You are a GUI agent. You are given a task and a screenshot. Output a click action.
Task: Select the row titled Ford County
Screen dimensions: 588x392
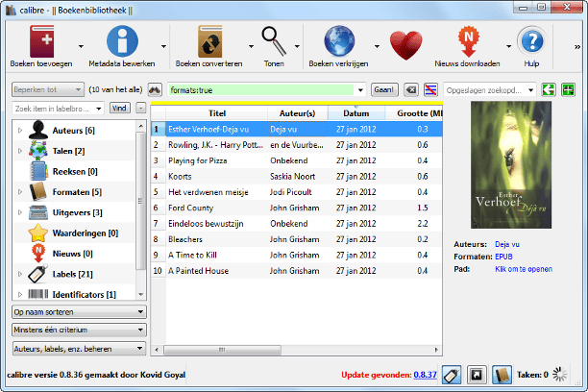pyautogui.click(x=296, y=208)
